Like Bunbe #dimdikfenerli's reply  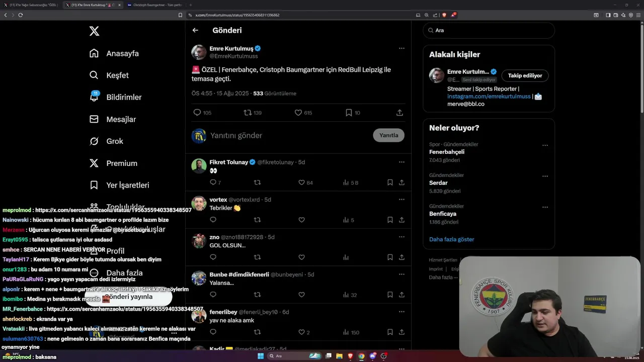301,295
